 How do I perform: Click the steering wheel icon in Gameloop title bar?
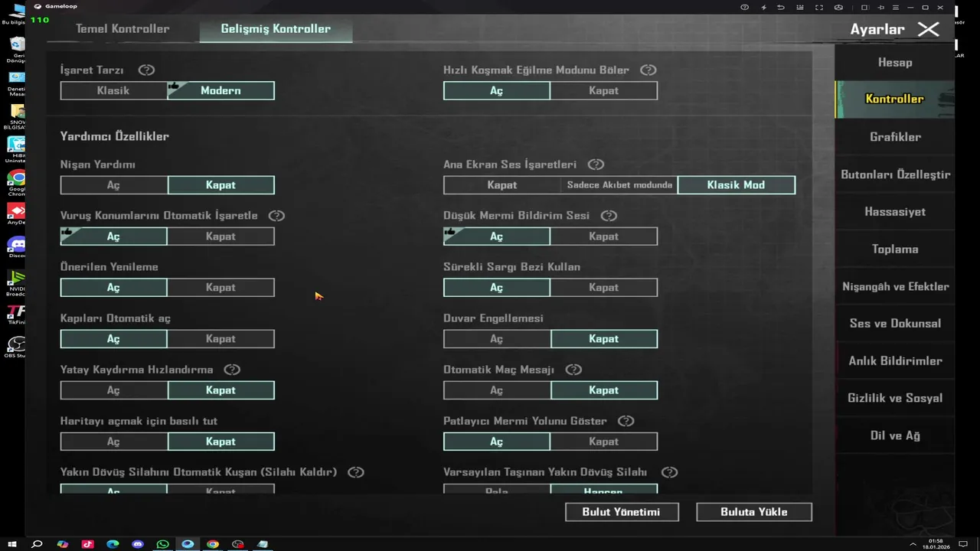click(838, 7)
